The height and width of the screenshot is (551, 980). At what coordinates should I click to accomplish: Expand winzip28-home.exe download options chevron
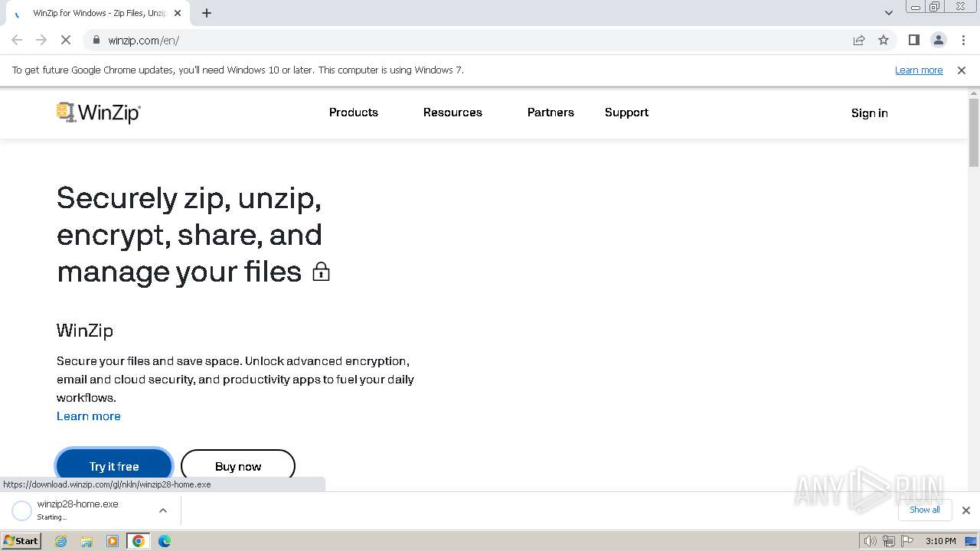162,510
